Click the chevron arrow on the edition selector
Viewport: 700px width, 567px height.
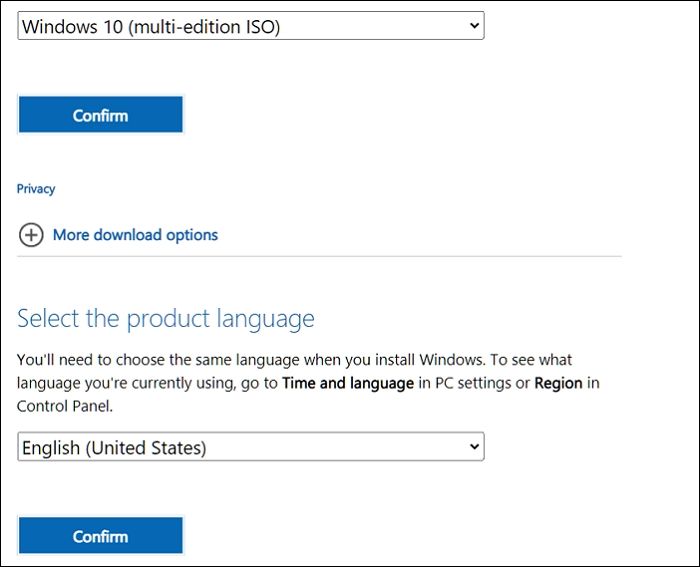(474, 26)
